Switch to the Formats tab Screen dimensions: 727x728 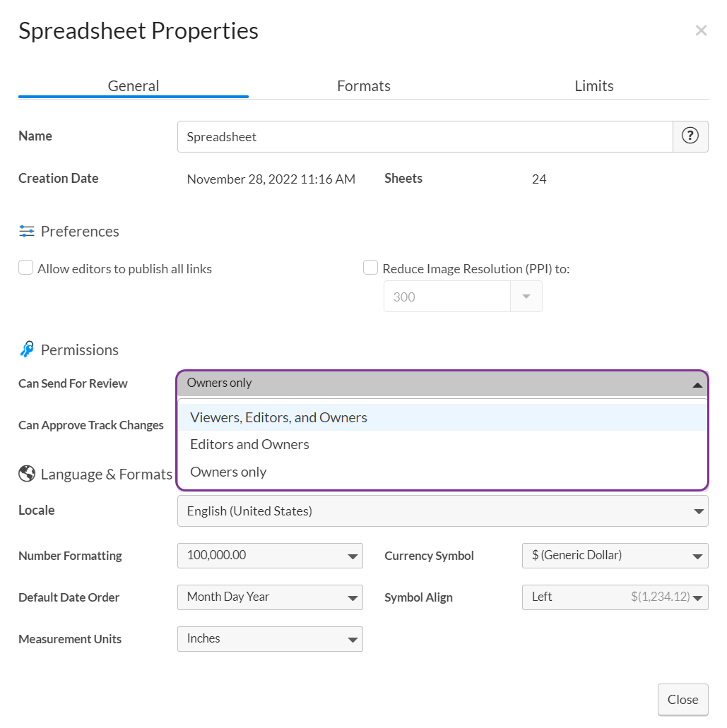point(363,85)
